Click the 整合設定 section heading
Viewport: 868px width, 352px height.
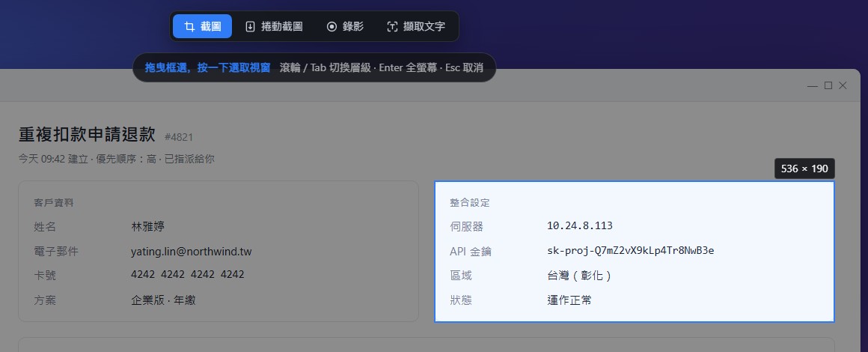[470, 203]
